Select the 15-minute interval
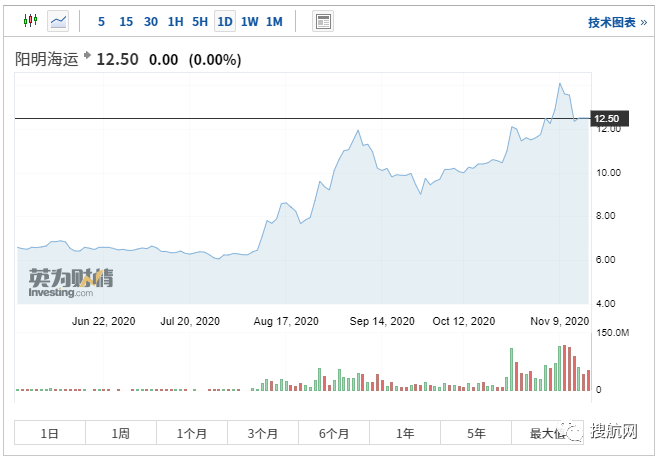 click(x=126, y=21)
